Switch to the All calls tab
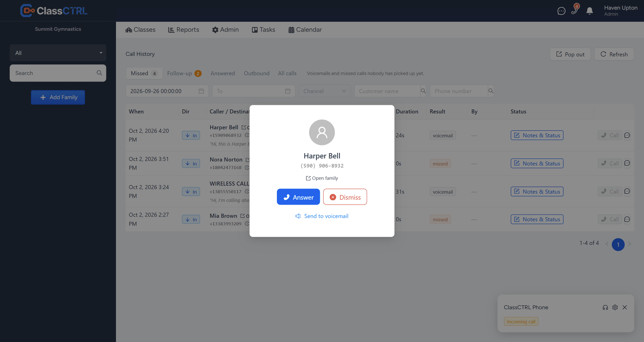This screenshot has height=342, width=644. [287, 73]
